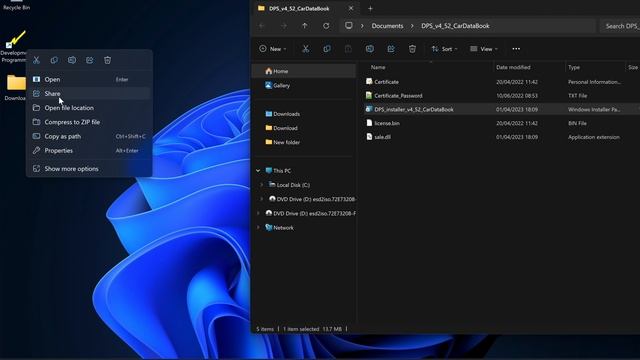Viewport: 640px width, 360px height.
Task: Open the View dropdown menu
Action: tap(484, 49)
